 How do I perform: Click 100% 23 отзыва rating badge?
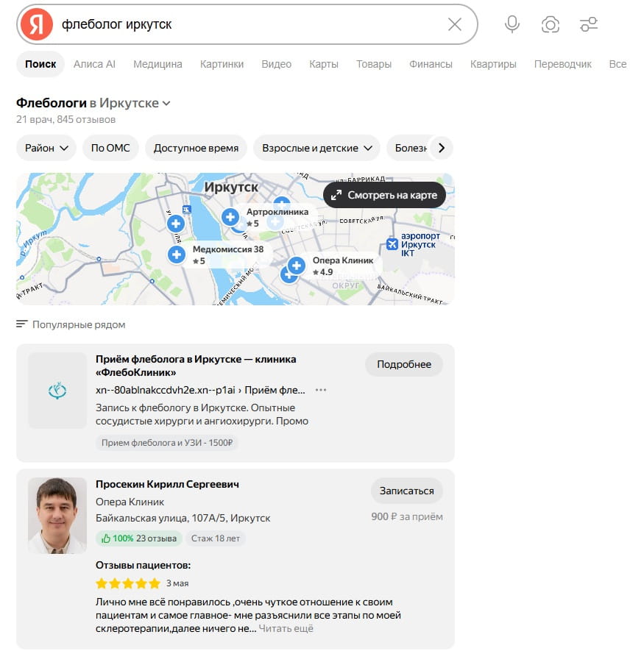(x=139, y=538)
